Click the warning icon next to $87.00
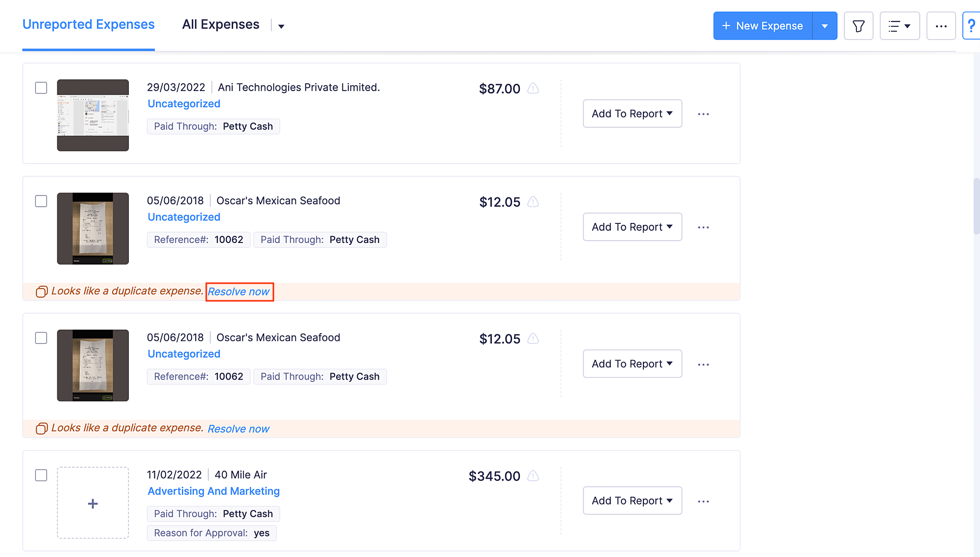Image resolution: width=980 pixels, height=557 pixels. (x=534, y=89)
